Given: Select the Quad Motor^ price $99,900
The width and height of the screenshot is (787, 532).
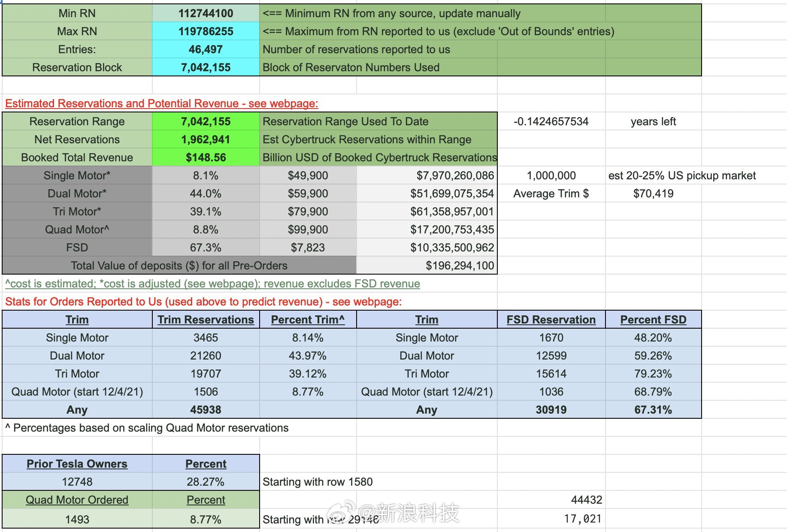Looking at the screenshot, I should 308,230.
